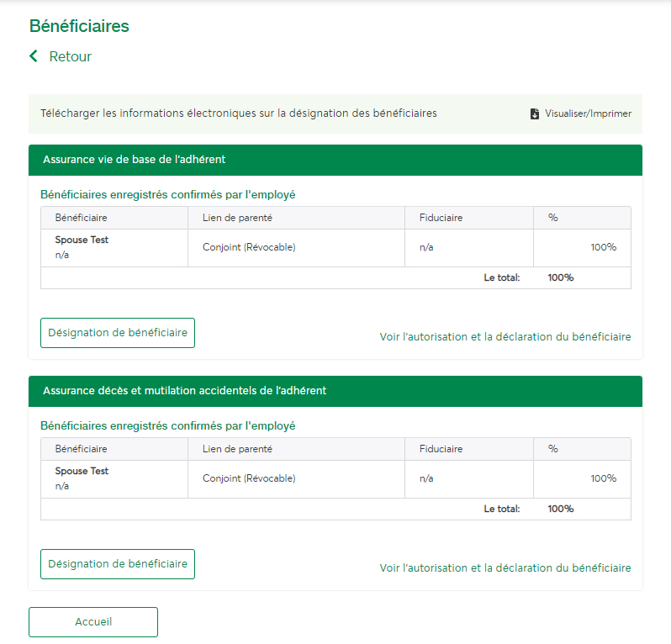Open the Visualiser/Imprimer link
The image size is (671, 644).
588,113
